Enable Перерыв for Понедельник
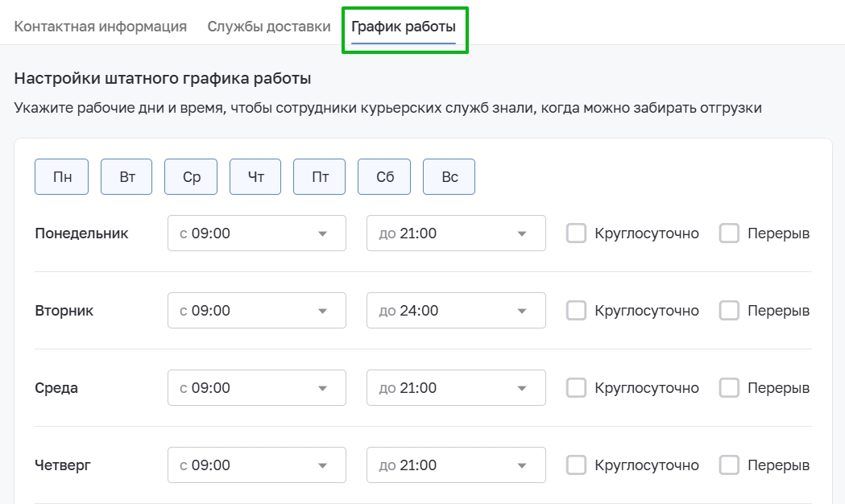 point(729,233)
